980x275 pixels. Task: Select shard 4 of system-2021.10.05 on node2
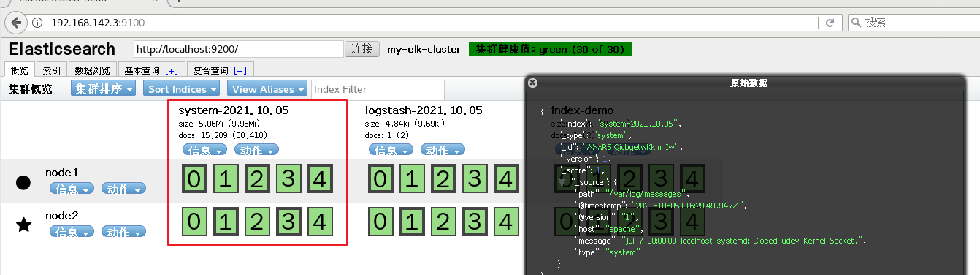pos(320,222)
